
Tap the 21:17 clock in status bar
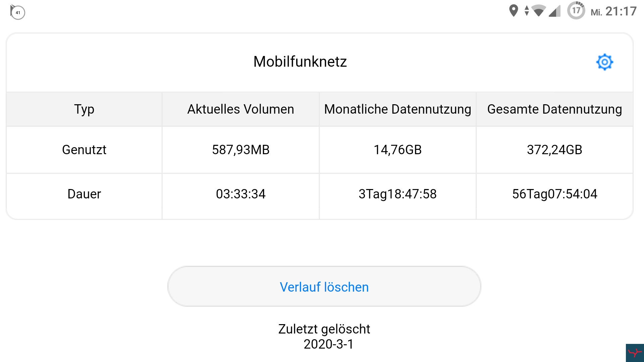[621, 11]
